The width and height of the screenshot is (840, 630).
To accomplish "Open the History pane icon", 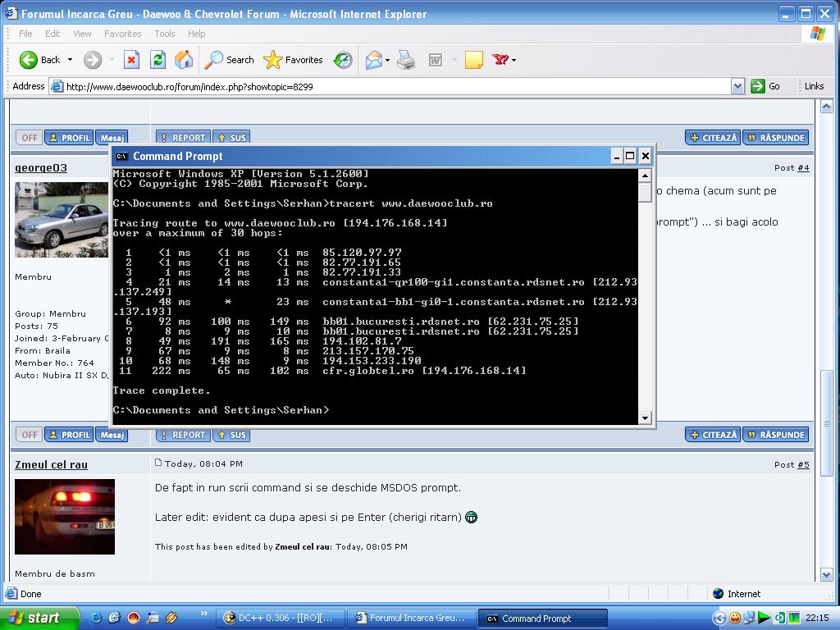I will coord(343,60).
